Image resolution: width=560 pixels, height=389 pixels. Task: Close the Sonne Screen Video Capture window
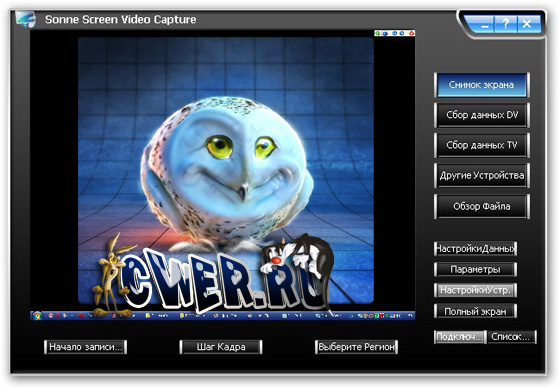pos(528,24)
